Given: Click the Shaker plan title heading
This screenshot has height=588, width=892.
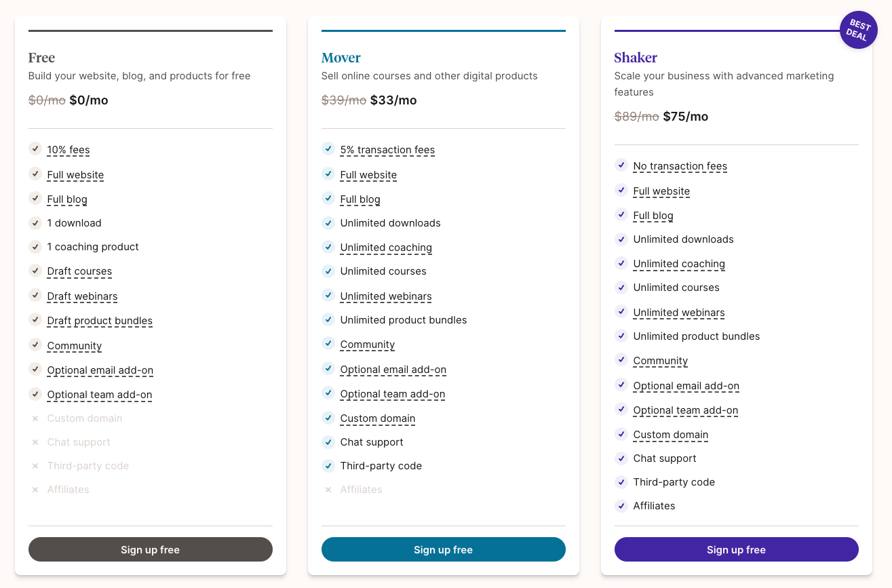Looking at the screenshot, I should [x=636, y=58].
